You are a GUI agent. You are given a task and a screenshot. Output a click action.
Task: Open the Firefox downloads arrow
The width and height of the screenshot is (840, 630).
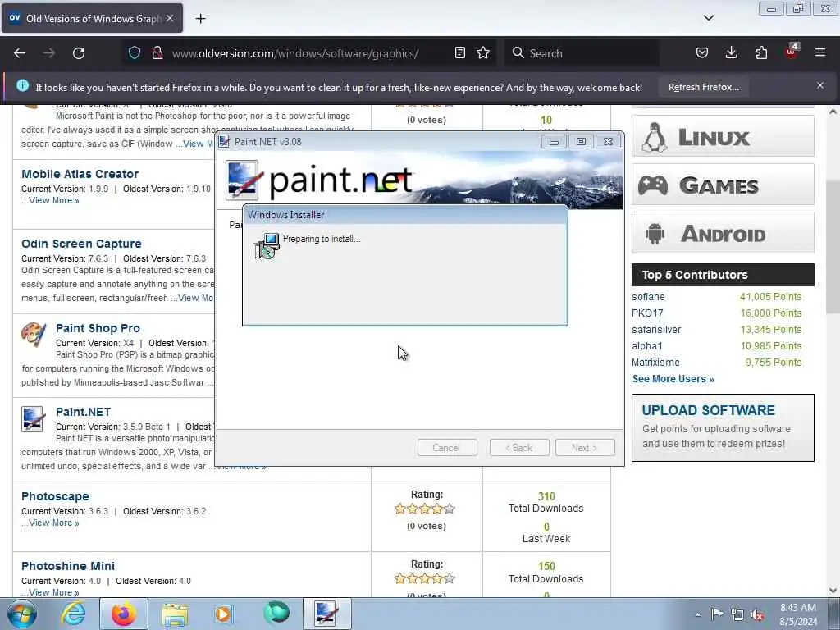731,53
